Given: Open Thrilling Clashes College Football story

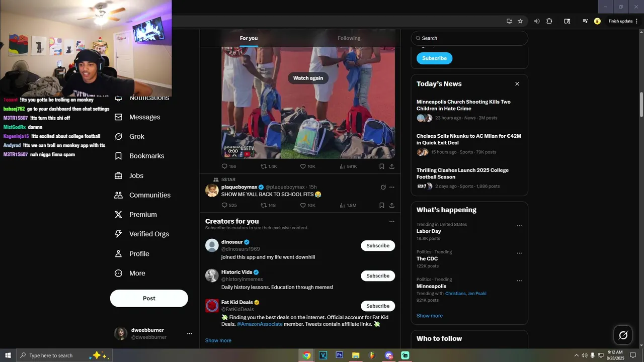Looking at the screenshot, I should (462, 173).
